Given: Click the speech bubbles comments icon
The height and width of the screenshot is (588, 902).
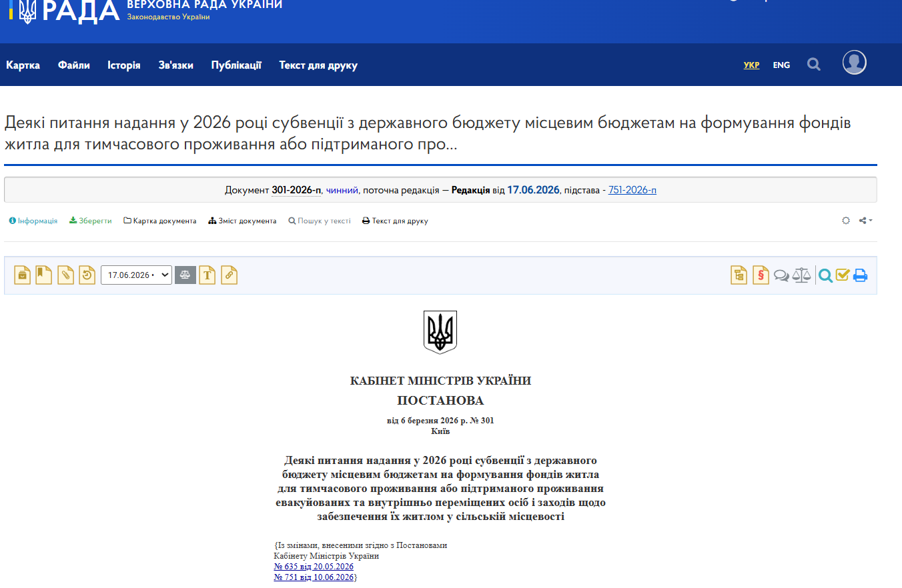Looking at the screenshot, I should point(781,275).
